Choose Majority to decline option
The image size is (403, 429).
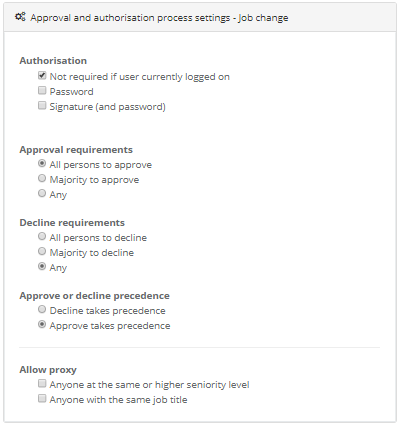coord(42,251)
